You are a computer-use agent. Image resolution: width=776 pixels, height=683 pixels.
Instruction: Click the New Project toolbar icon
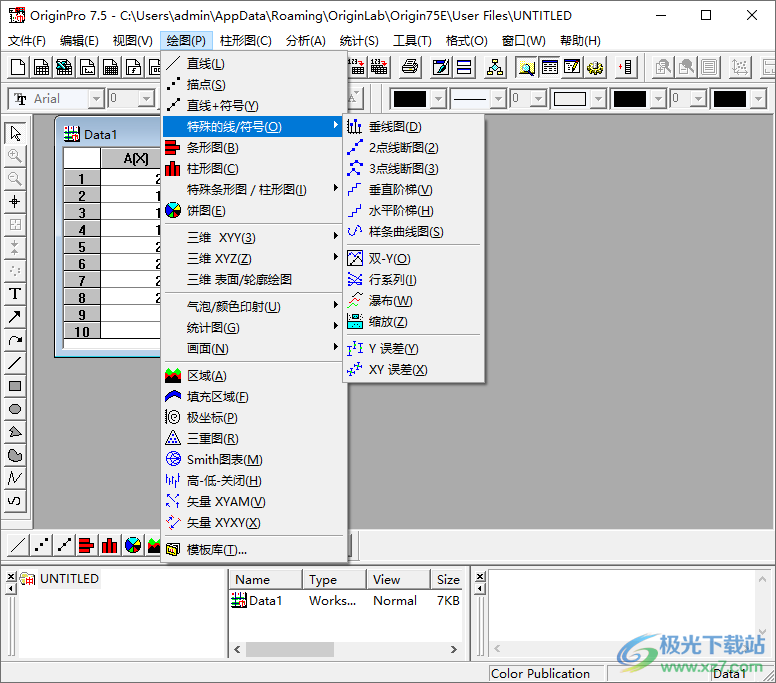tap(18, 67)
